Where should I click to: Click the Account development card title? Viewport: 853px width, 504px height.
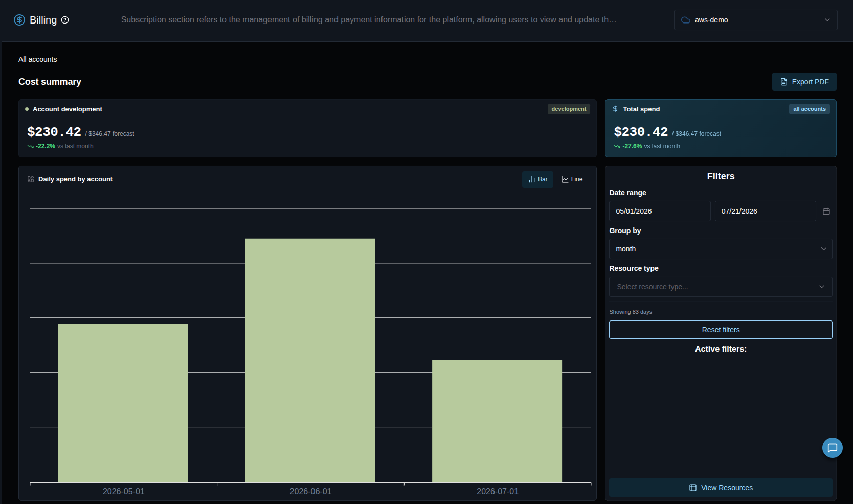pyautogui.click(x=68, y=109)
